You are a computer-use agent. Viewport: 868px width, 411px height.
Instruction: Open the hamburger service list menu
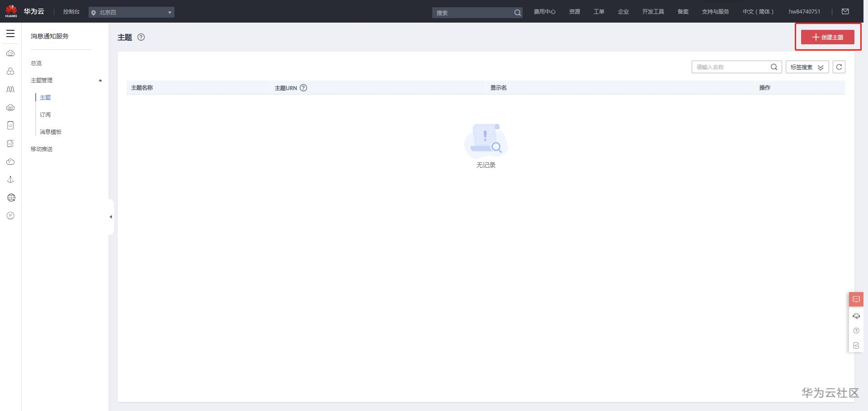point(10,34)
